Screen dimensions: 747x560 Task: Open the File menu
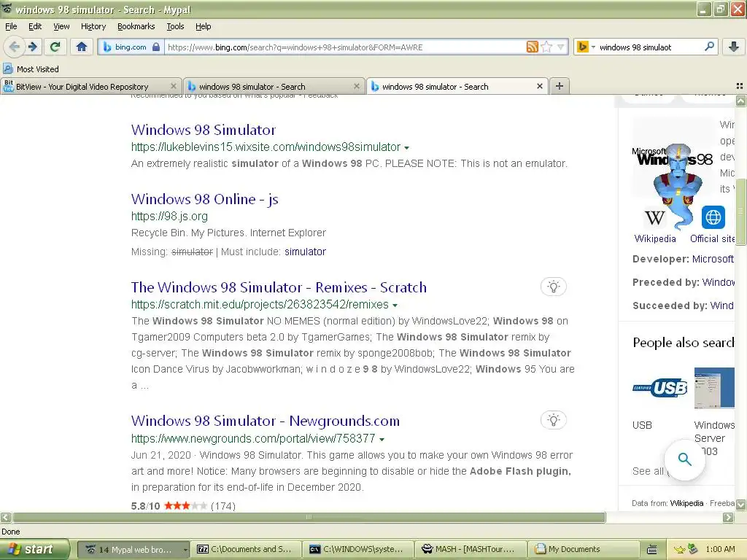11,26
